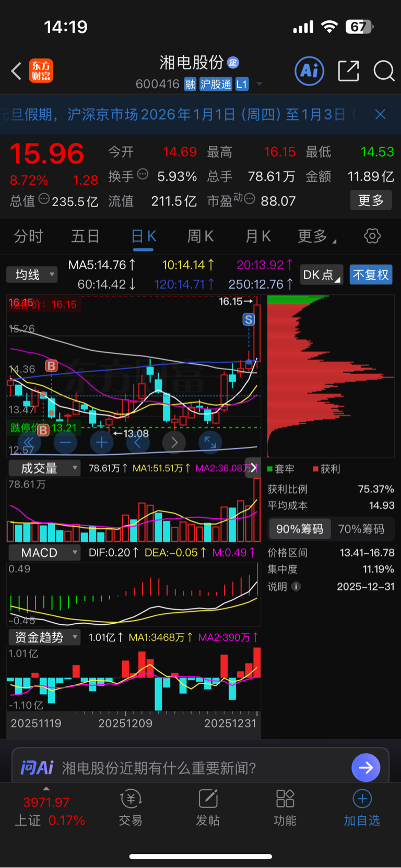The width and height of the screenshot is (401, 868).
Task: Dismiss the holiday notice banner
Action: (x=380, y=114)
